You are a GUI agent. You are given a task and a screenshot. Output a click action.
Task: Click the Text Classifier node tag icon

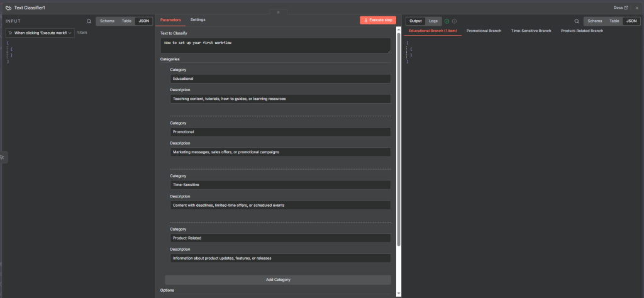coord(8,8)
